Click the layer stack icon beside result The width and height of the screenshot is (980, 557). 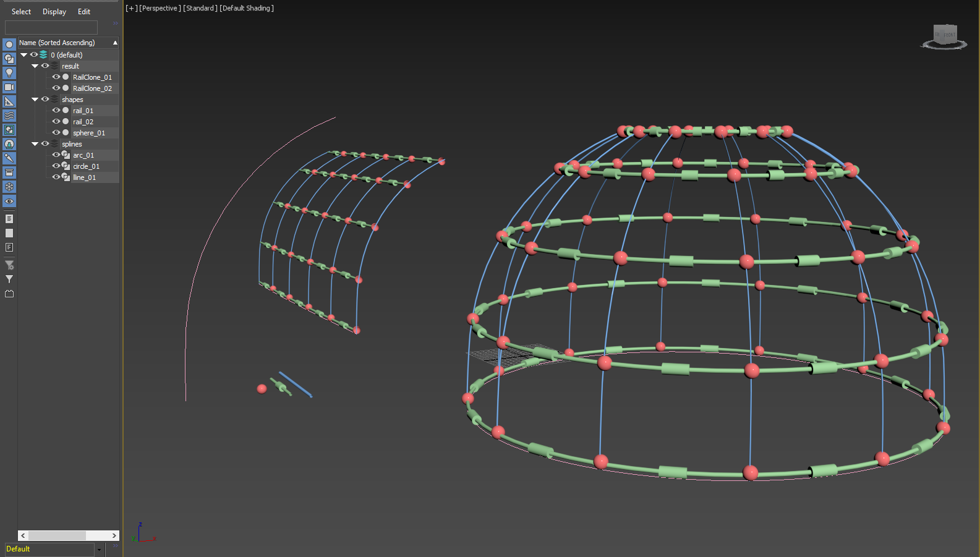pyautogui.click(x=54, y=66)
